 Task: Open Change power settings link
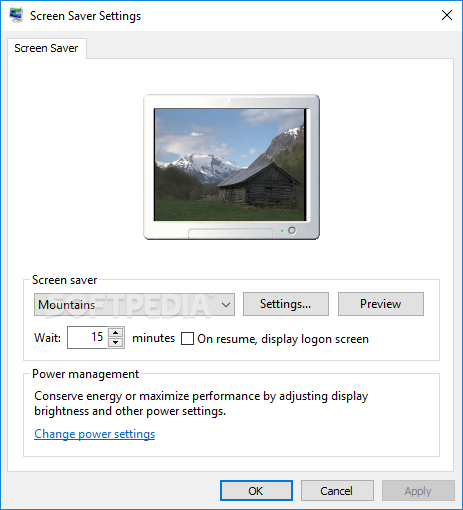coord(95,434)
